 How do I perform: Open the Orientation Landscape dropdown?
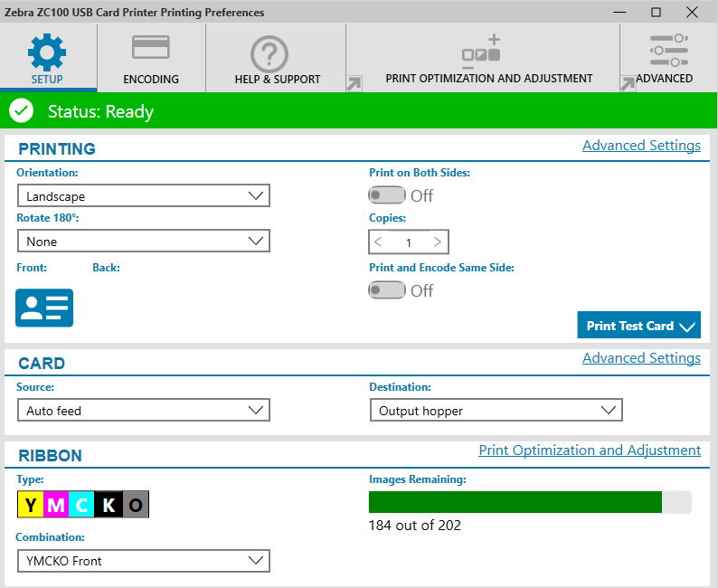tap(144, 195)
